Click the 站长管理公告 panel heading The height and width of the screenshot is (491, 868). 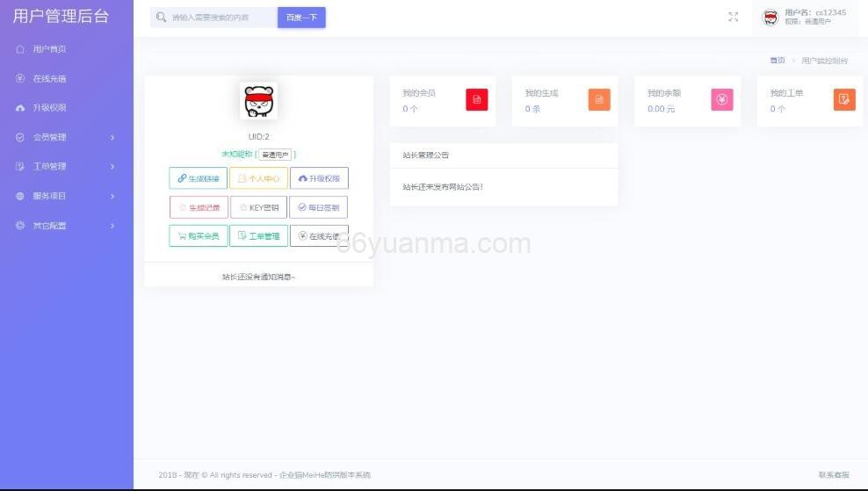coord(426,155)
